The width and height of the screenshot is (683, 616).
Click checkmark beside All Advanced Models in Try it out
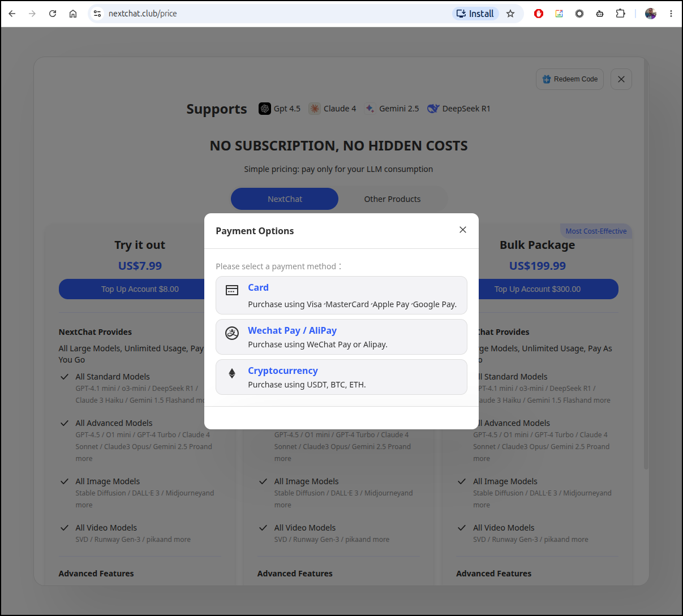point(65,423)
